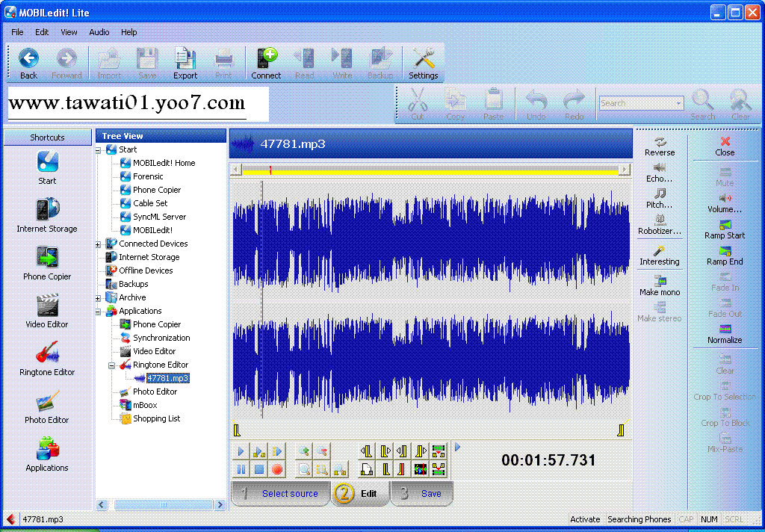Open Video Editor in the Shortcuts panel
This screenshot has height=532, width=765.
click(x=47, y=312)
